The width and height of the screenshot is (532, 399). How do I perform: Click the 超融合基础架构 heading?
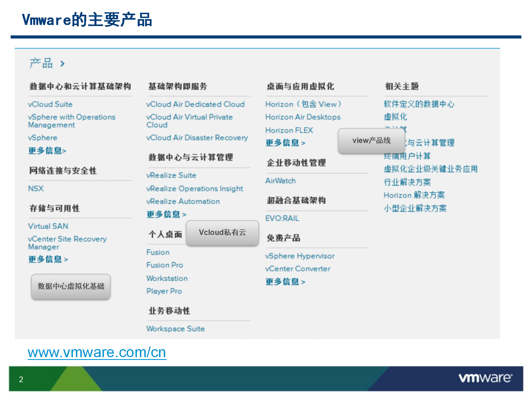[x=296, y=200]
